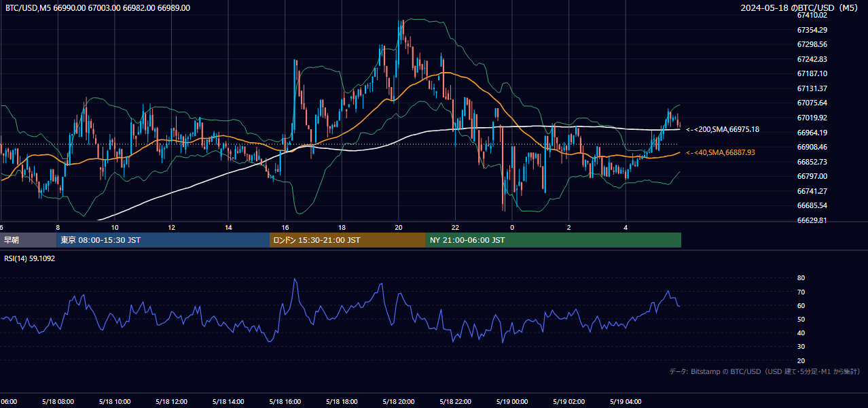This screenshot has width=868, height=408.
Task: Click the 5/18 14:00 time label
Action: [x=228, y=401]
